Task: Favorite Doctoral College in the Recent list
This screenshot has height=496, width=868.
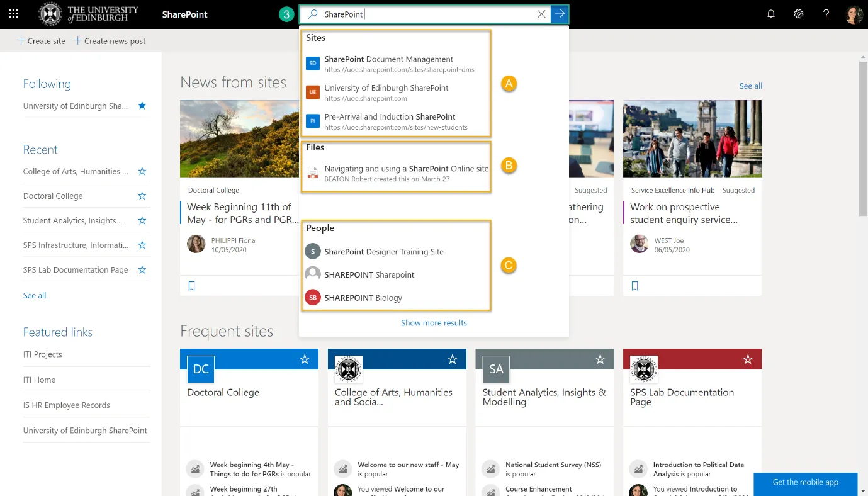Action: click(142, 196)
